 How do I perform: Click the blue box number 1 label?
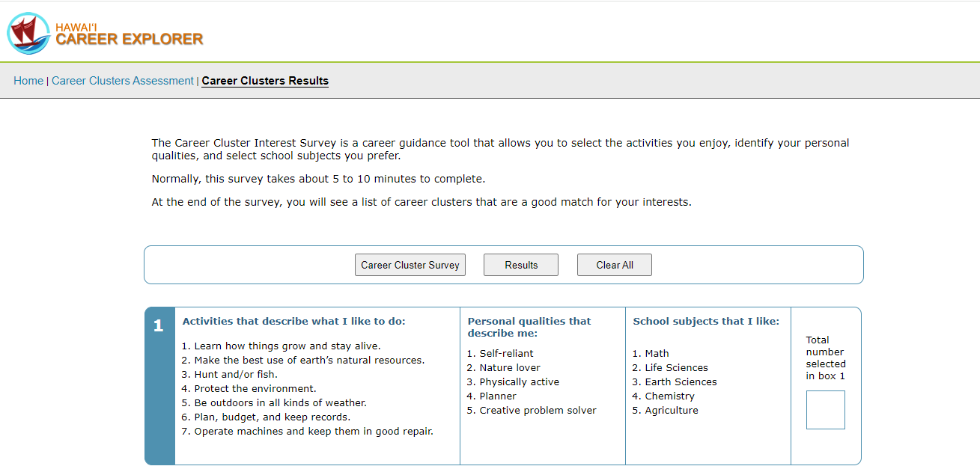[x=159, y=326]
